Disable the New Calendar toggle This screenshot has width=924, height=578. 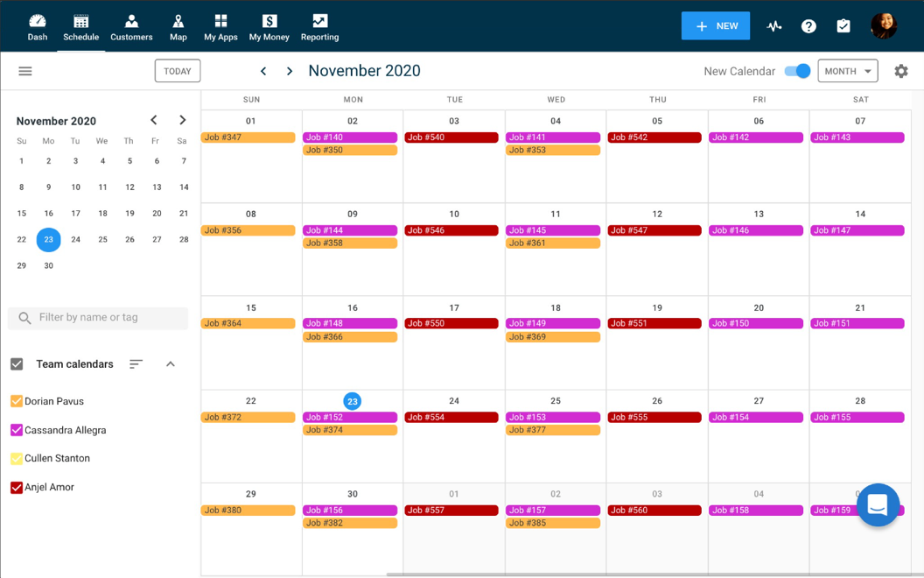pyautogui.click(x=795, y=71)
